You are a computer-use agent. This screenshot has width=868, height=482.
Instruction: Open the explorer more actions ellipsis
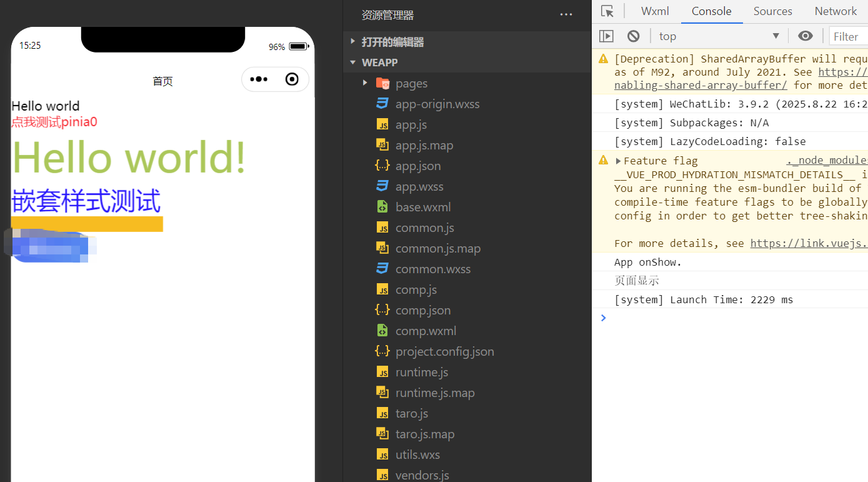click(x=566, y=15)
